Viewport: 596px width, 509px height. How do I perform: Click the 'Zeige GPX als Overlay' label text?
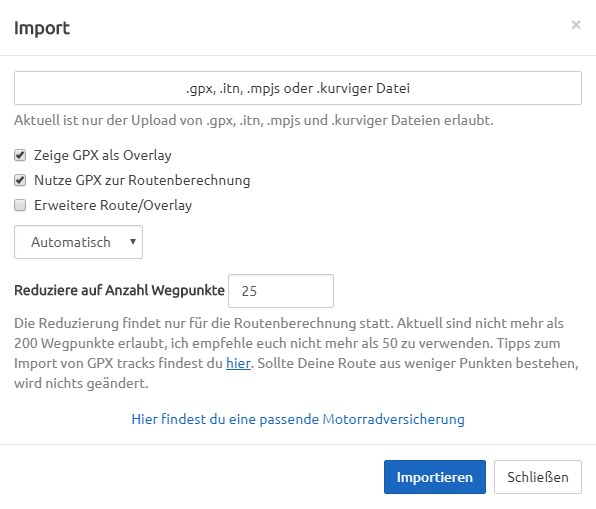click(103, 155)
